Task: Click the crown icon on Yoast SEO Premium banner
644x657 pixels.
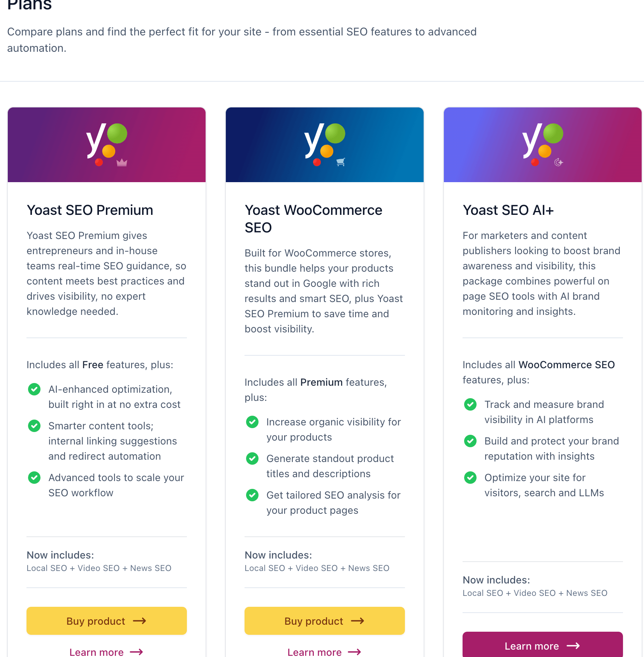Action: click(x=122, y=162)
